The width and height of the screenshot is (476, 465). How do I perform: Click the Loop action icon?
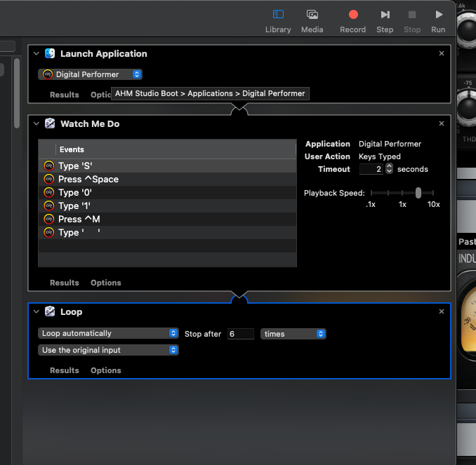click(50, 311)
